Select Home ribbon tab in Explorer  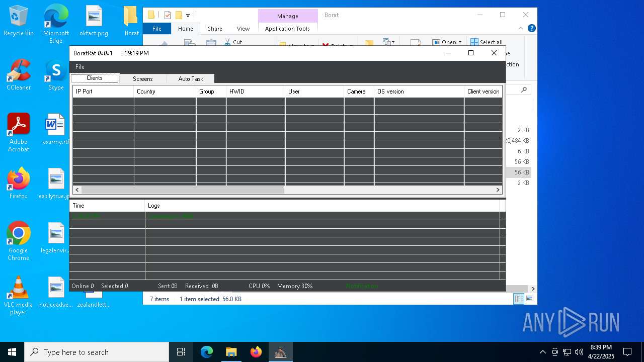tap(186, 29)
